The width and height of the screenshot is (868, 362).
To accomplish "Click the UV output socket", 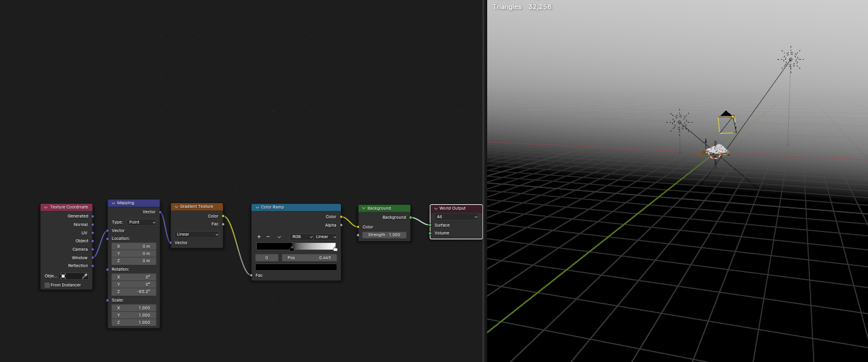I will click(x=92, y=233).
